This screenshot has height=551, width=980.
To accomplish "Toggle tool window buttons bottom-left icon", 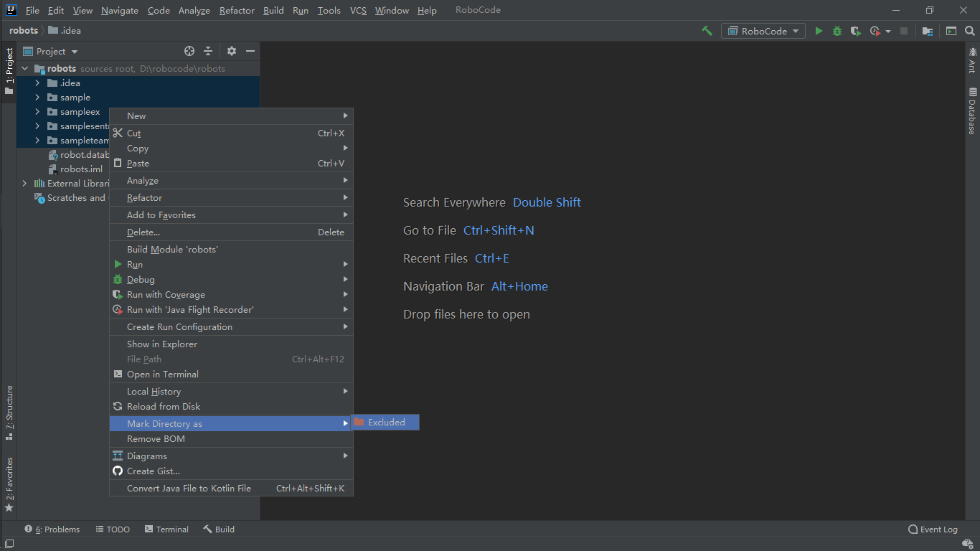I will tap(9, 544).
